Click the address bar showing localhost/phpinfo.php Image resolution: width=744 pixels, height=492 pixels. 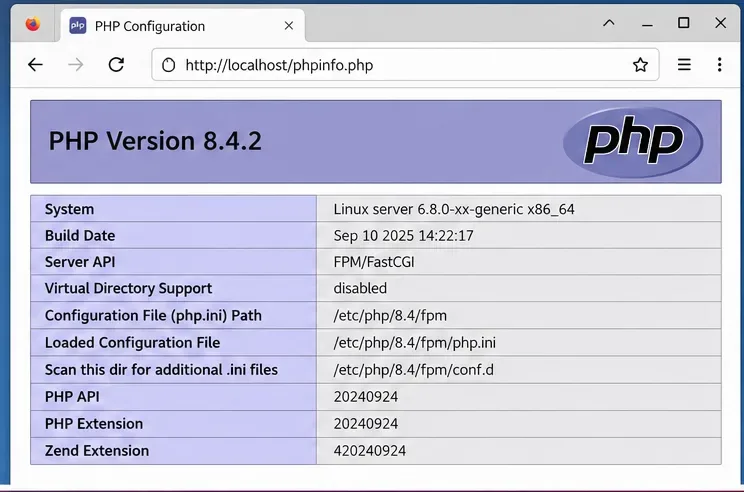coord(405,65)
